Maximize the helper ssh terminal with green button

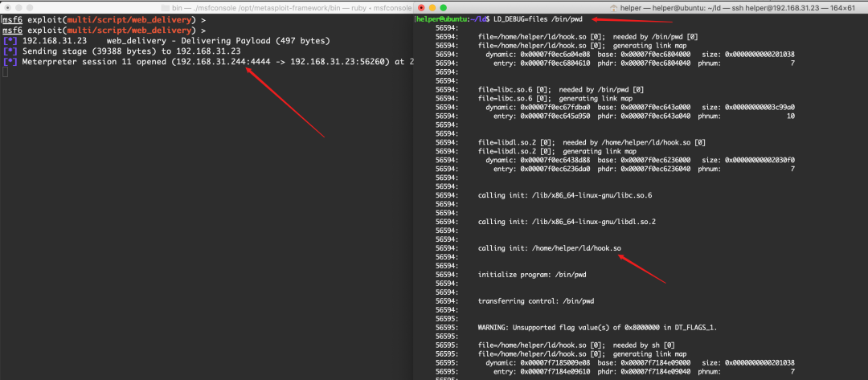[444, 8]
